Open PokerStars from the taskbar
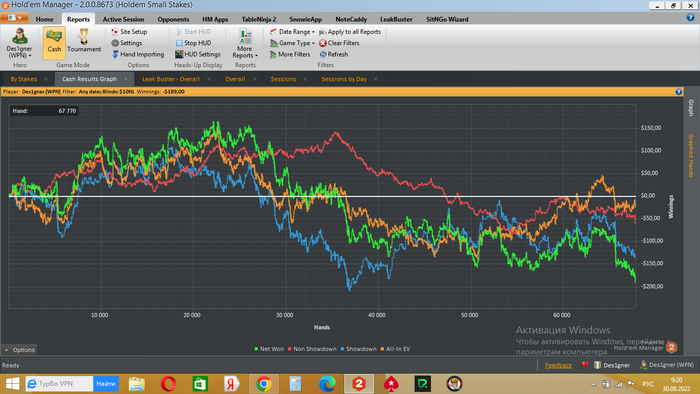 [391, 384]
